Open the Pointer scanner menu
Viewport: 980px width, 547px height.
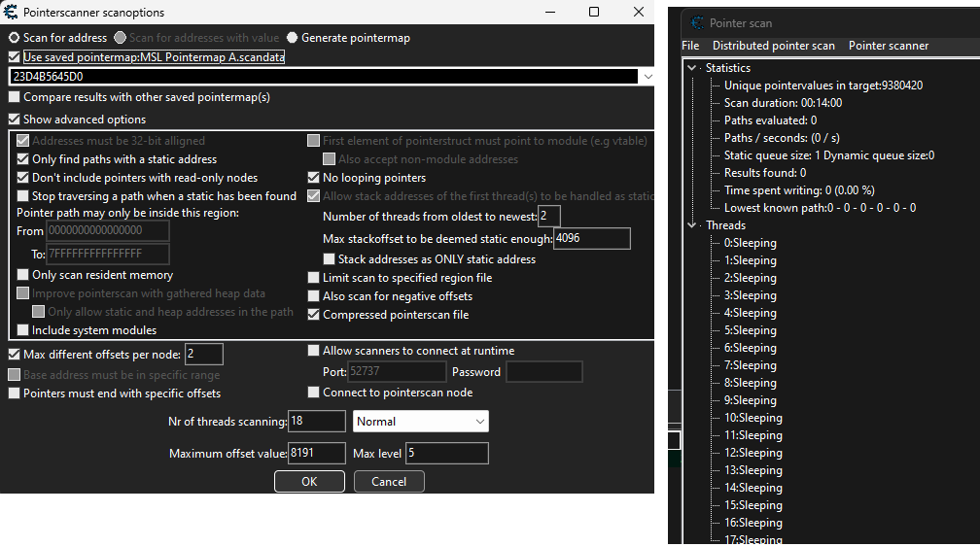click(x=888, y=46)
